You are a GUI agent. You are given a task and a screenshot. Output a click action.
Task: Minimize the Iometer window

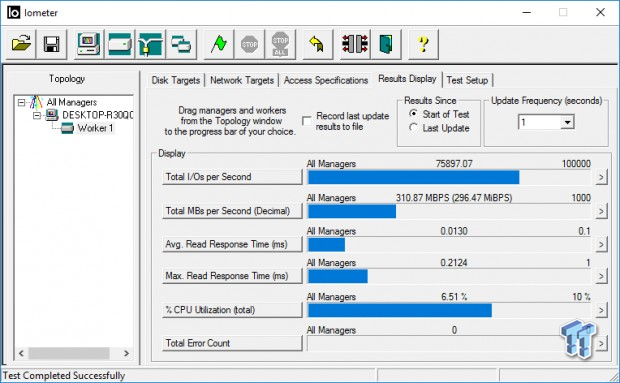coord(526,13)
